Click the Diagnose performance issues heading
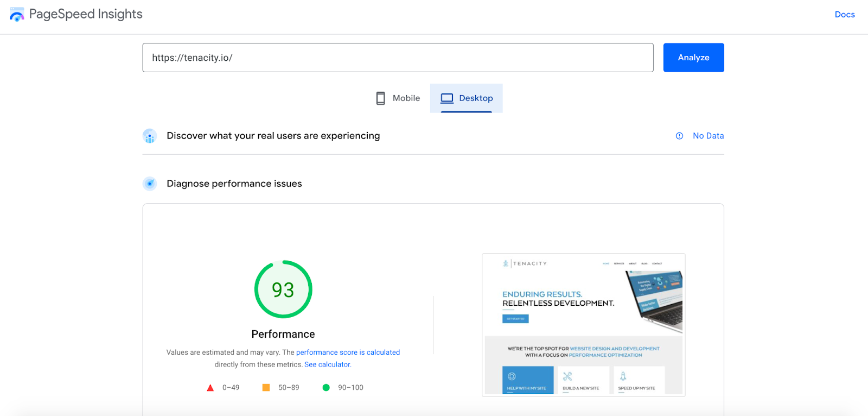Viewport: 868px width, 416px height. tap(234, 184)
